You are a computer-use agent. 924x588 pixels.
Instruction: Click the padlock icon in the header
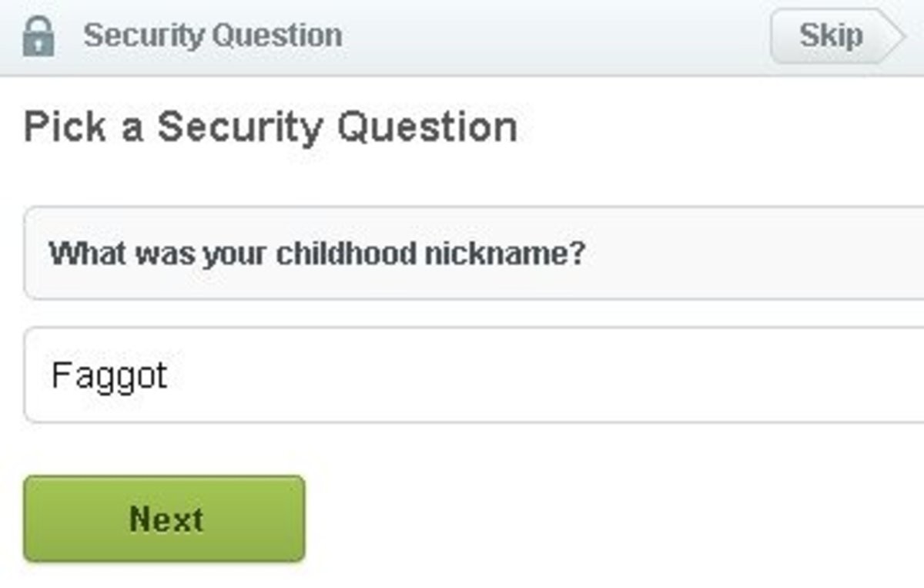point(38,36)
